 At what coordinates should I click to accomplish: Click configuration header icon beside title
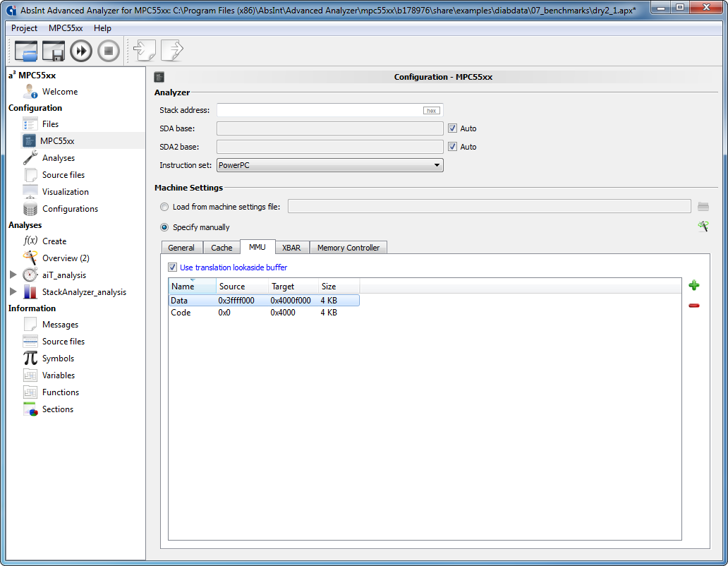(159, 77)
